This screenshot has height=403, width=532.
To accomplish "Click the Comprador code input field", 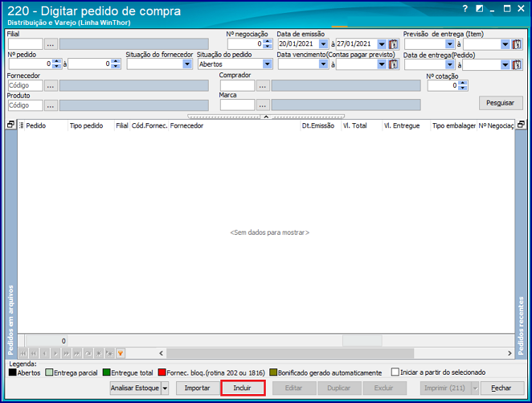I will [x=238, y=85].
